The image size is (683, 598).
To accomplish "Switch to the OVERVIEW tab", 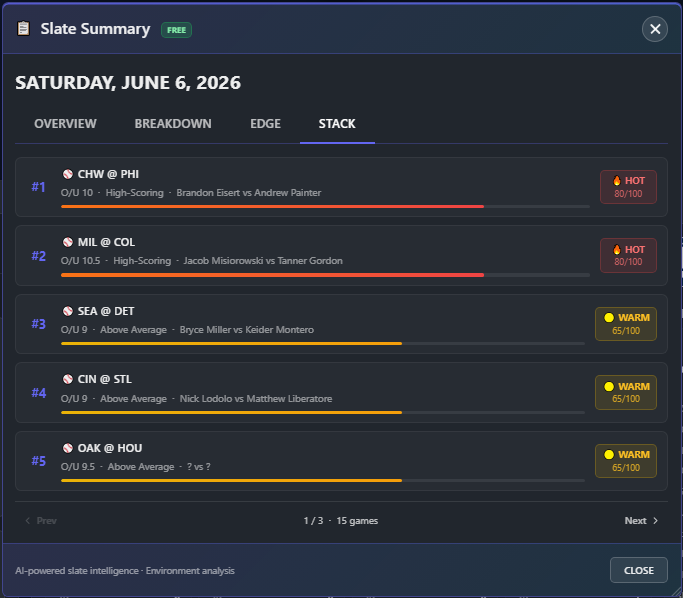I will 65,124.
